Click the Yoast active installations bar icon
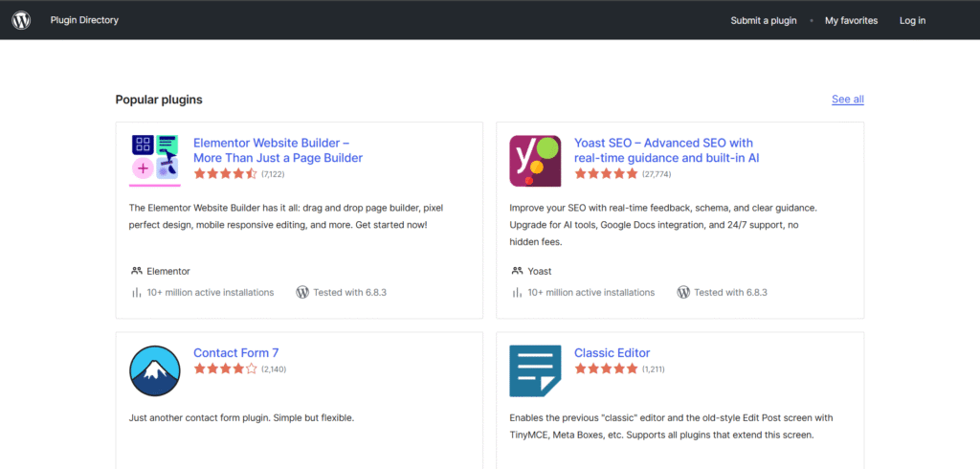The image size is (980, 469). tap(518, 292)
